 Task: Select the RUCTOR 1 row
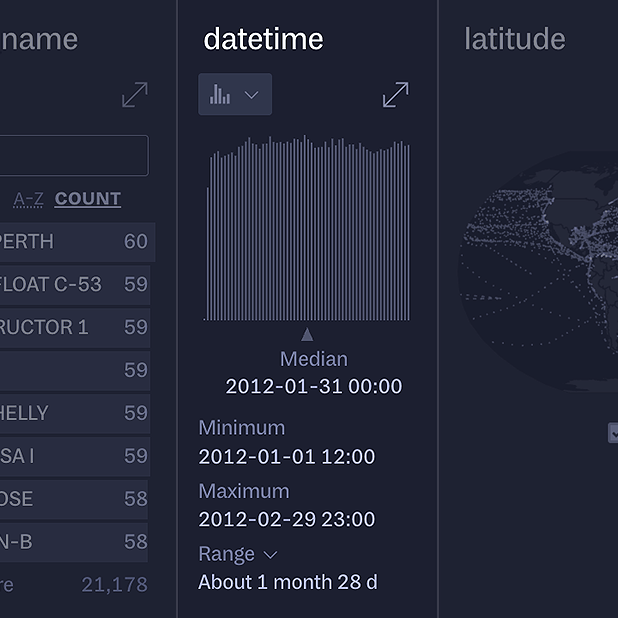point(75,328)
